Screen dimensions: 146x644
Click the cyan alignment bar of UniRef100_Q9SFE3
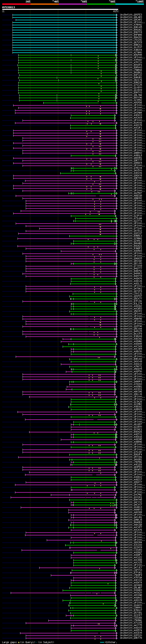coord(65,15)
